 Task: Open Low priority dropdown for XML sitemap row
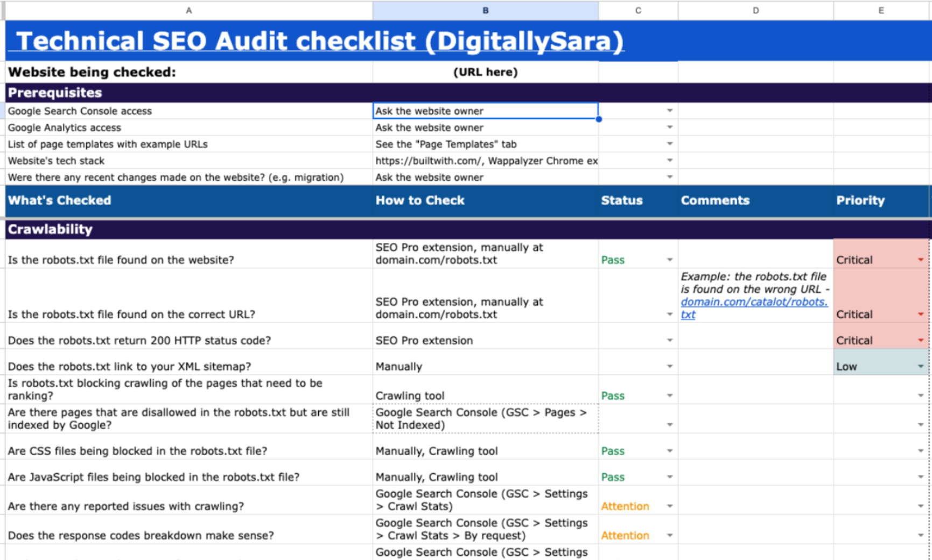point(921,366)
